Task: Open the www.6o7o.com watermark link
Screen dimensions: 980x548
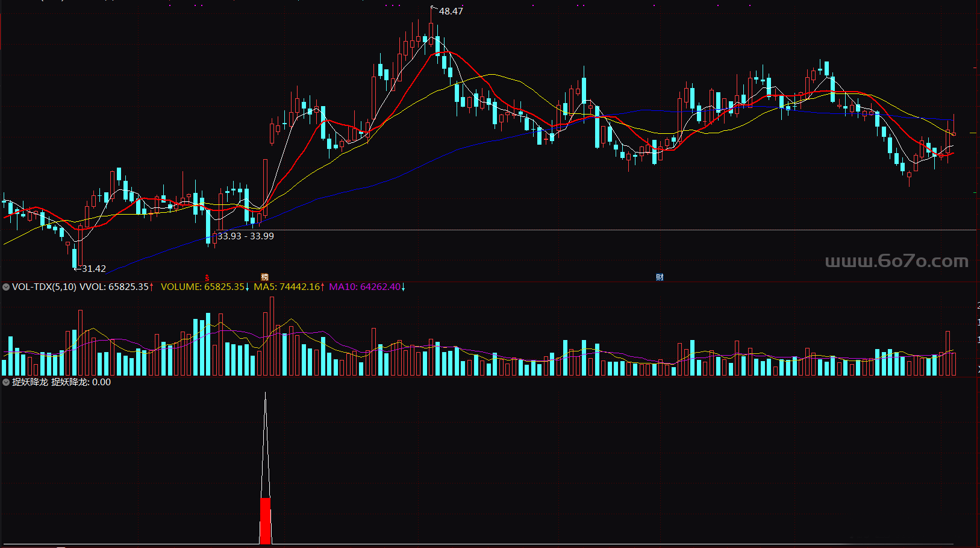Action: click(x=896, y=261)
